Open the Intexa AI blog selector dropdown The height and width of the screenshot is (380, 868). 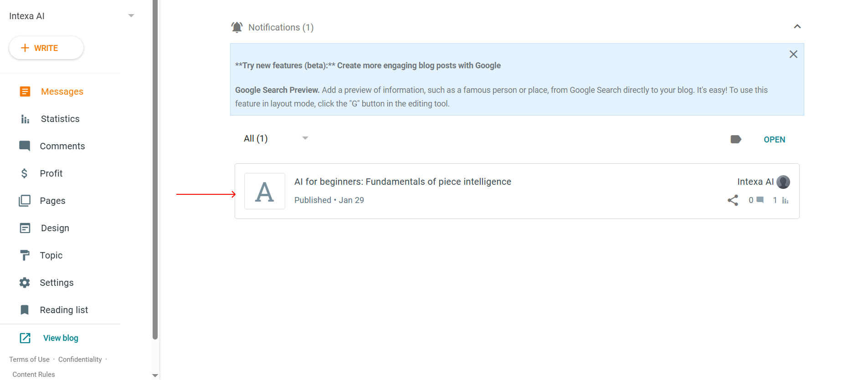click(x=131, y=16)
